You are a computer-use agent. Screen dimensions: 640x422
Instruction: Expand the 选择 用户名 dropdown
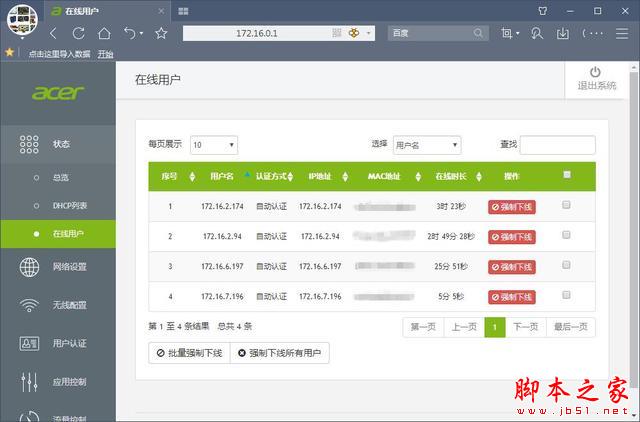(x=427, y=145)
